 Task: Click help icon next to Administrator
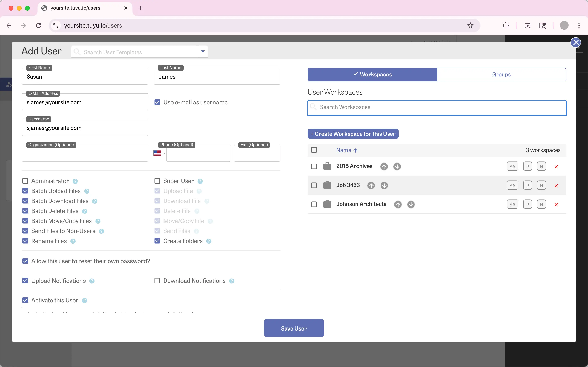tap(75, 181)
